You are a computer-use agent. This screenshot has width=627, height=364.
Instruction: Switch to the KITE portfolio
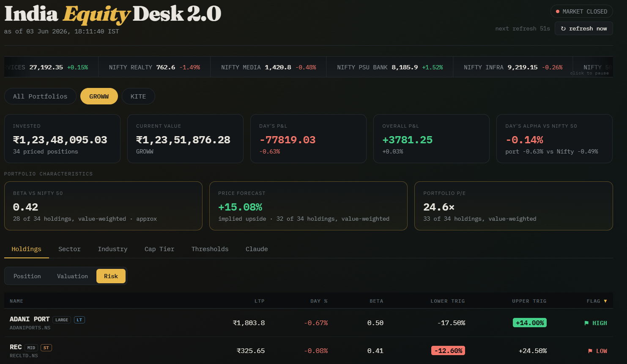pyautogui.click(x=138, y=96)
